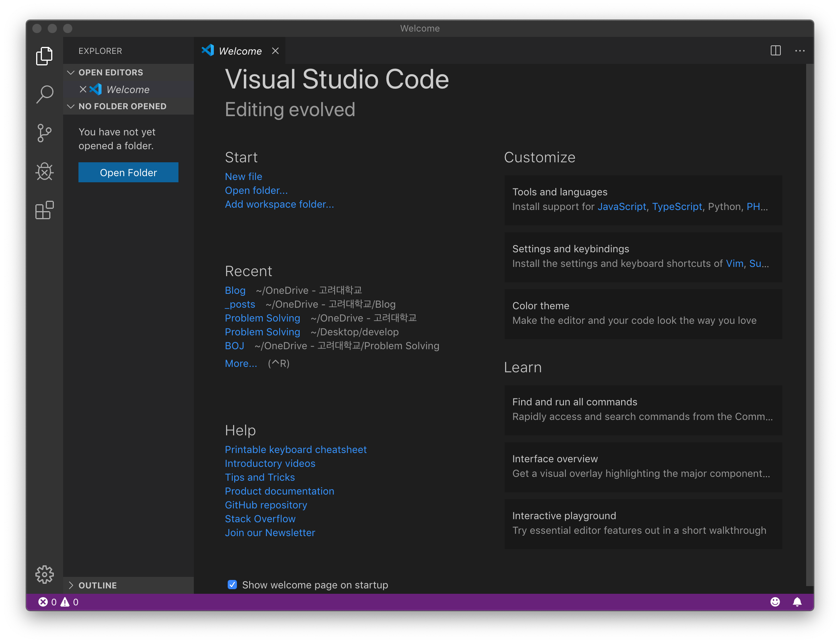The width and height of the screenshot is (840, 643).
Task: Click Add workspace folder... link
Action: coord(280,204)
